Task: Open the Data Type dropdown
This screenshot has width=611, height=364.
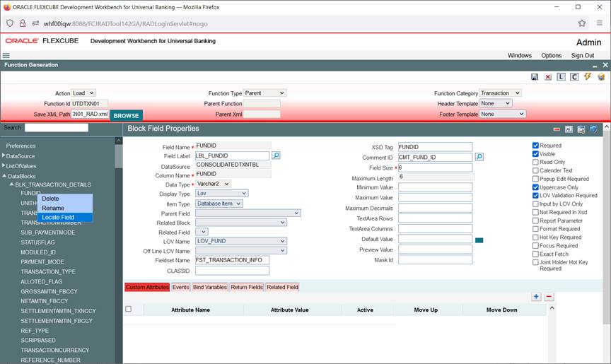Action: click(213, 184)
